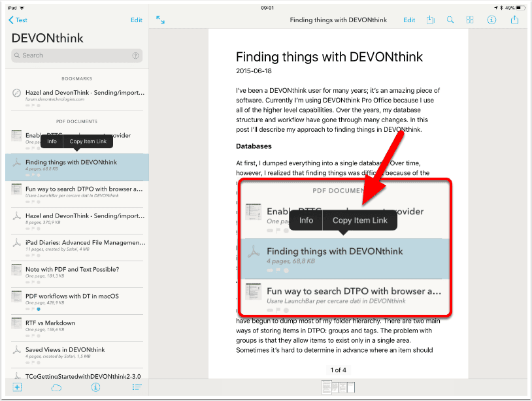
Task: Open the annotate/download document icon
Action: (x=430, y=20)
